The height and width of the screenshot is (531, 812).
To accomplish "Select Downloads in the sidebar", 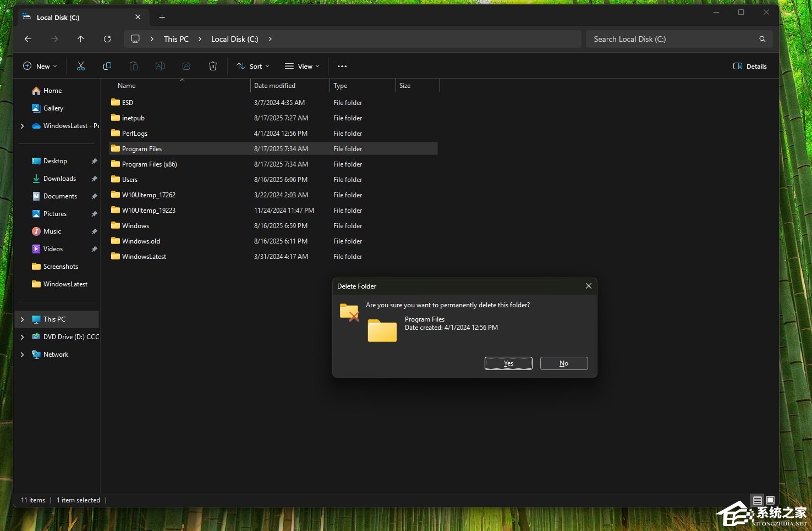I will (x=59, y=179).
